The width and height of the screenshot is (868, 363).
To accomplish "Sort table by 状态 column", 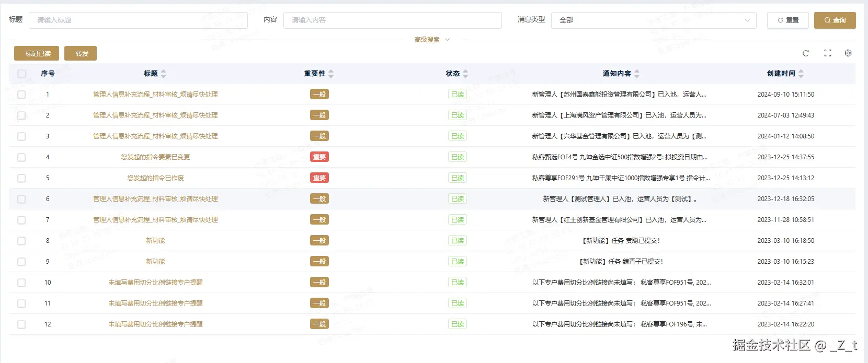I will [465, 74].
